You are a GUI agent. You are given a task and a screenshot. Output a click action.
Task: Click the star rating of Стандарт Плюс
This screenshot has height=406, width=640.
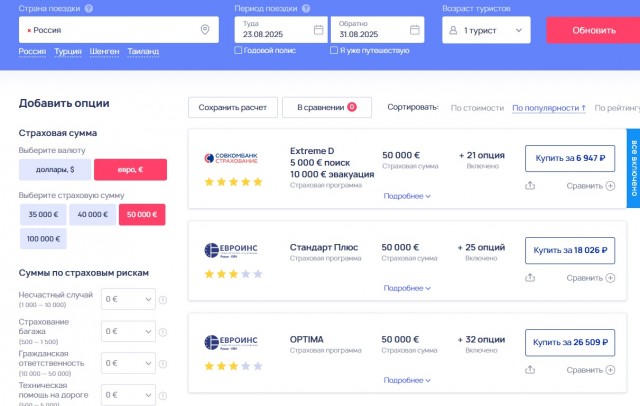click(233, 274)
